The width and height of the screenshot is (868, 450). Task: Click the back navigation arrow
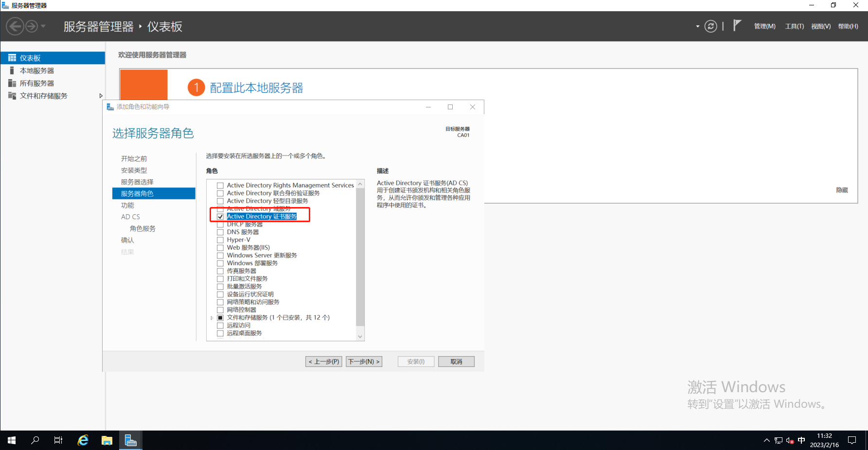click(x=15, y=26)
